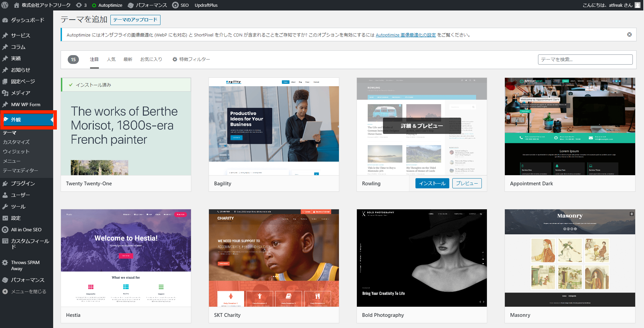Click the テーマのアップロード button
This screenshot has height=328, width=644.
tap(135, 20)
